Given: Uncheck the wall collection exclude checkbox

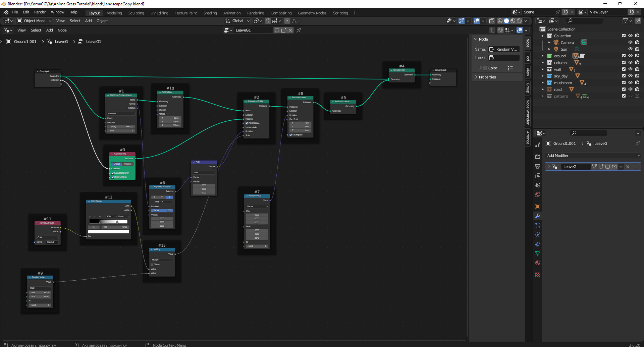Looking at the screenshot, I should (624, 69).
